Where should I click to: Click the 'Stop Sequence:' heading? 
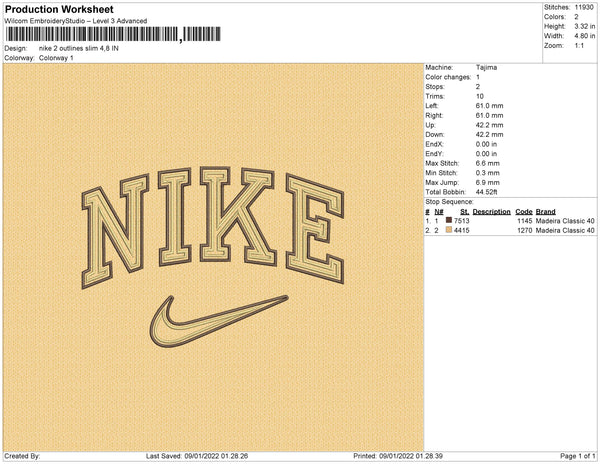450,202
